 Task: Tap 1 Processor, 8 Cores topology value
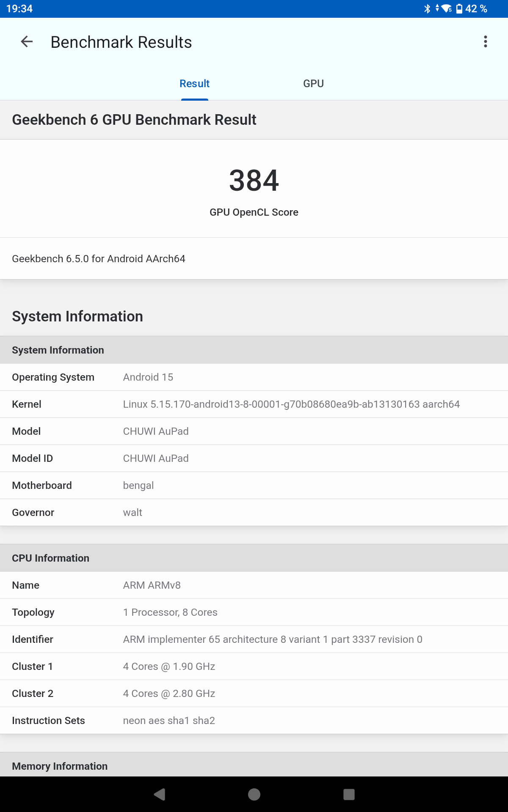coord(170,612)
